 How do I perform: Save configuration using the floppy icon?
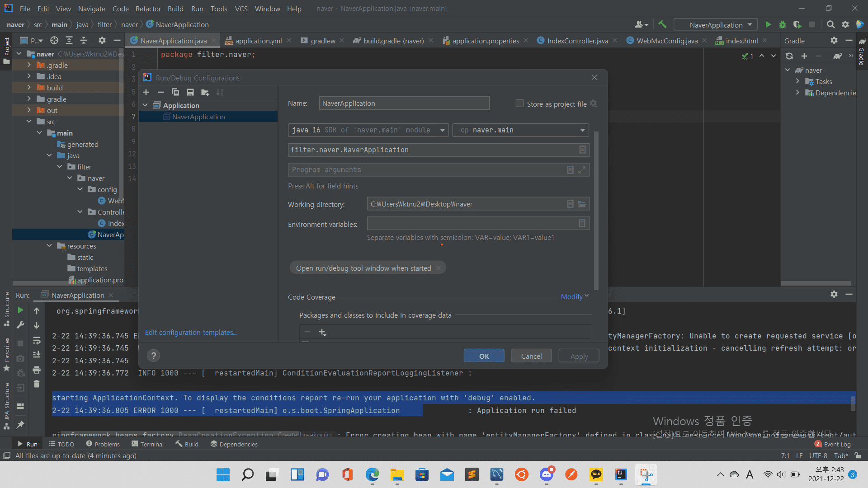click(x=190, y=92)
